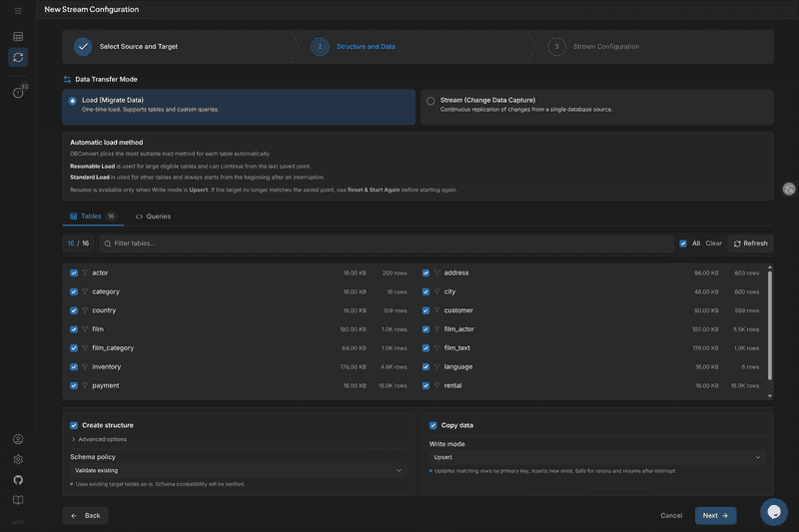Click the film_category table name
The image size is (799, 532).
(113, 348)
